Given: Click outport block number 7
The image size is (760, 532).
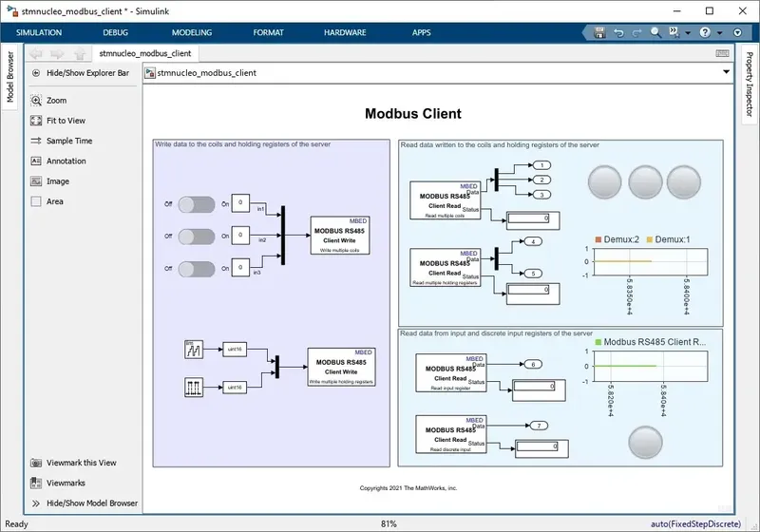Looking at the screenshot, I should point(539,426).
